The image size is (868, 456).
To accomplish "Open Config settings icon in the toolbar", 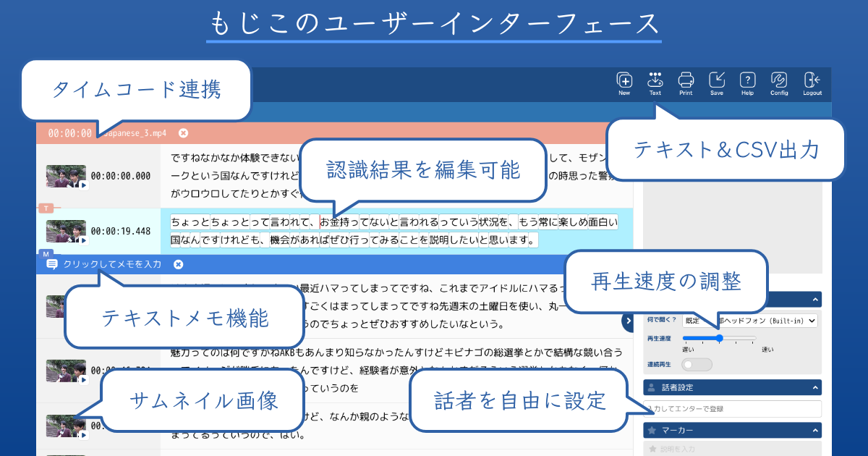I will [x=779, y=81].
